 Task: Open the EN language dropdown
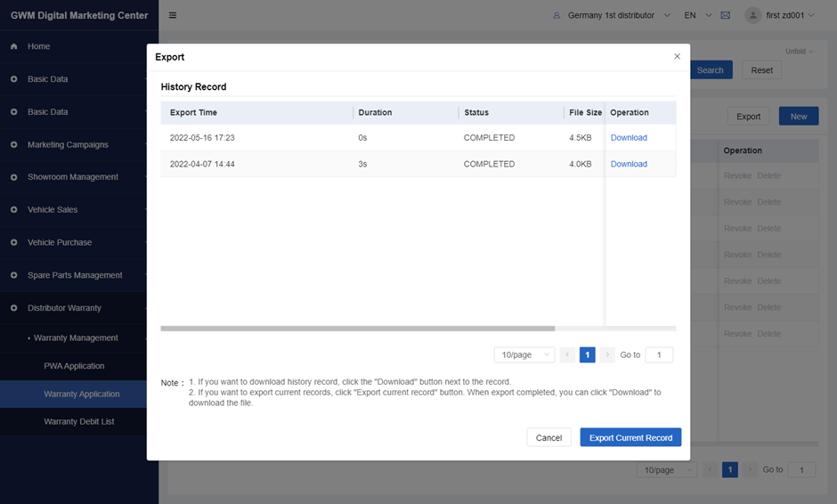click(698, 15)
